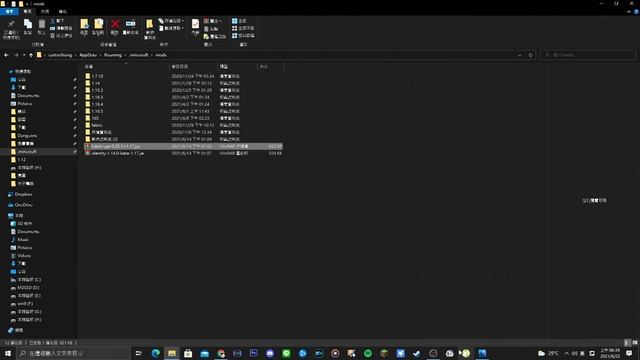Click the Copy path ribbon item
The width and height of the screenshot is (640, 360).
point(61,28)
